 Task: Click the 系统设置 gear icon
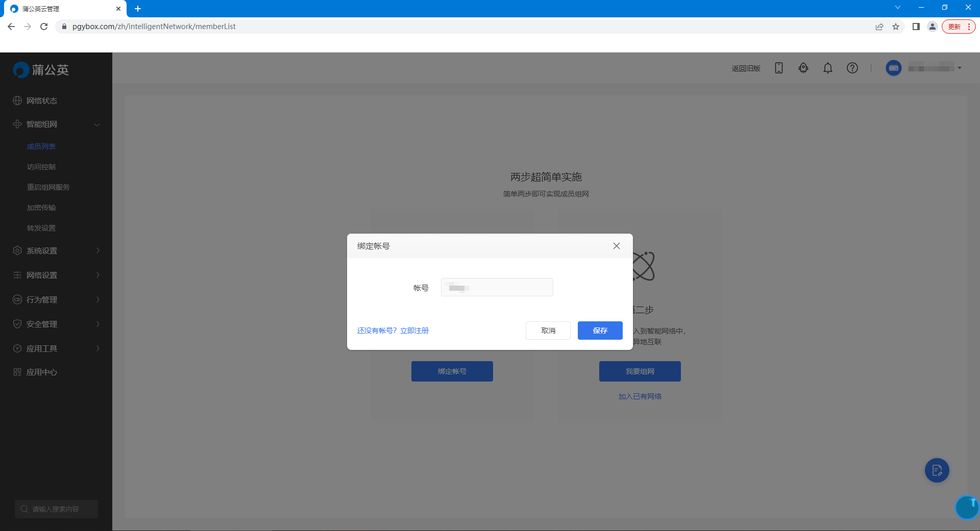tap(17, 250)
